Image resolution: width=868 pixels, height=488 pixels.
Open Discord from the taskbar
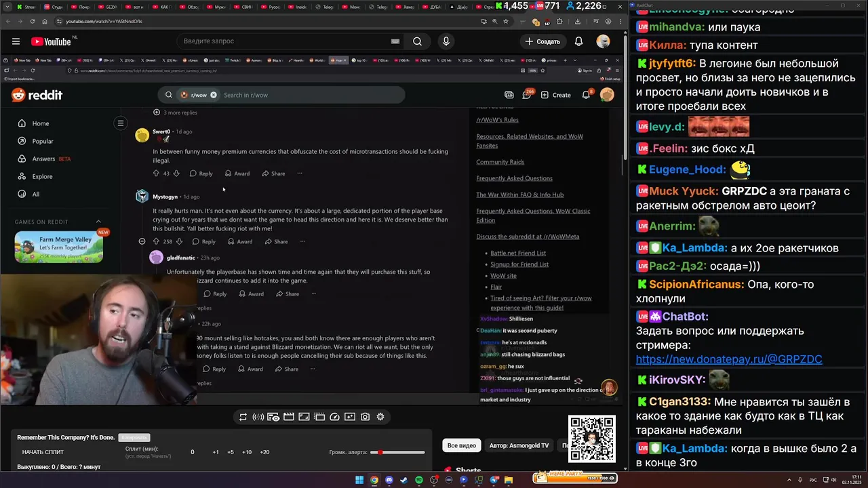point(389,480)
